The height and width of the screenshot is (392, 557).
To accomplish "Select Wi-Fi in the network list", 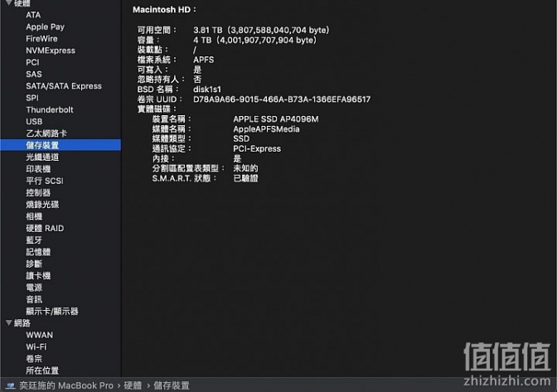I will 36,347.
